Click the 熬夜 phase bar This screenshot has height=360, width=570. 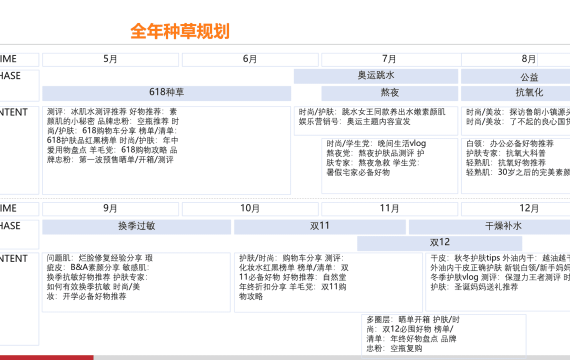390,93
